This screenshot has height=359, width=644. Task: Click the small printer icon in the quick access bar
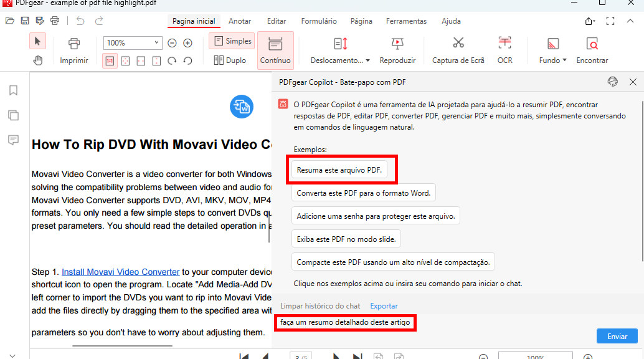(55, 21)
